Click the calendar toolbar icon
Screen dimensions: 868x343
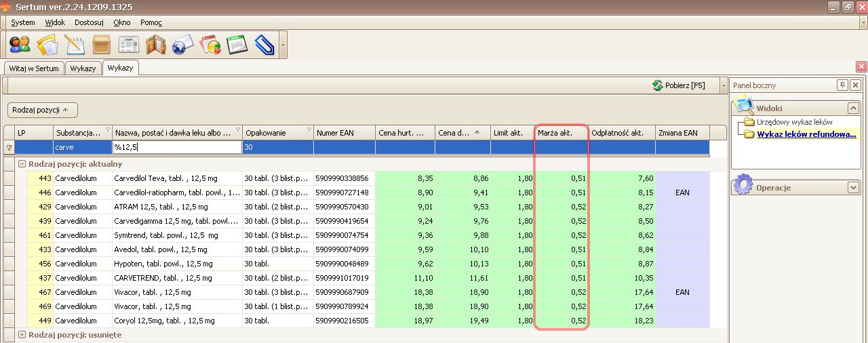(x=237, y=45)
